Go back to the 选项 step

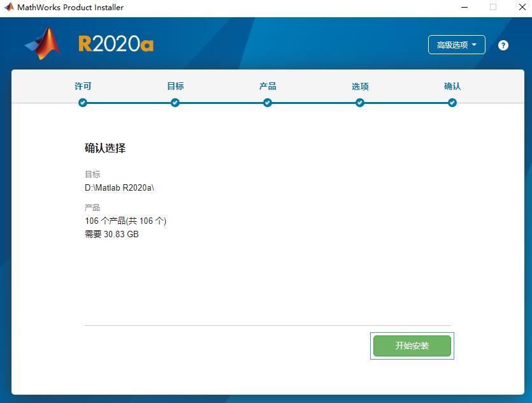[x=360, y=86]
